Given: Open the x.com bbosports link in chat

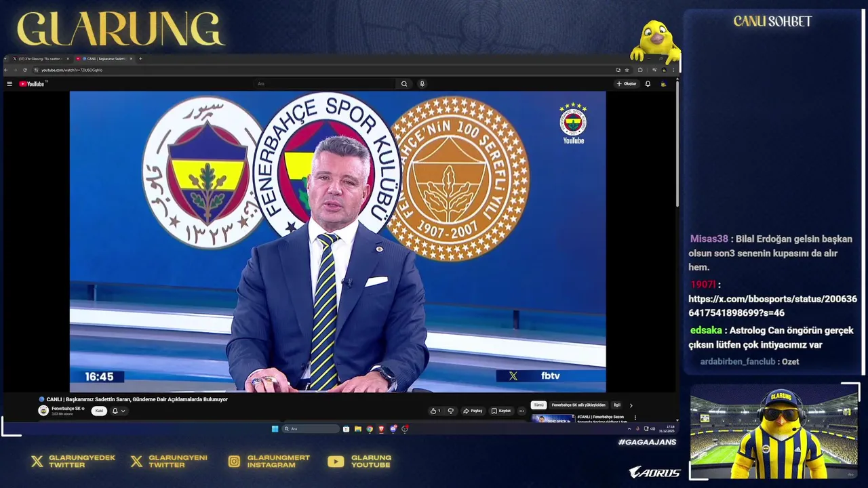Looking at the screenshot, I should click(772, 306).
